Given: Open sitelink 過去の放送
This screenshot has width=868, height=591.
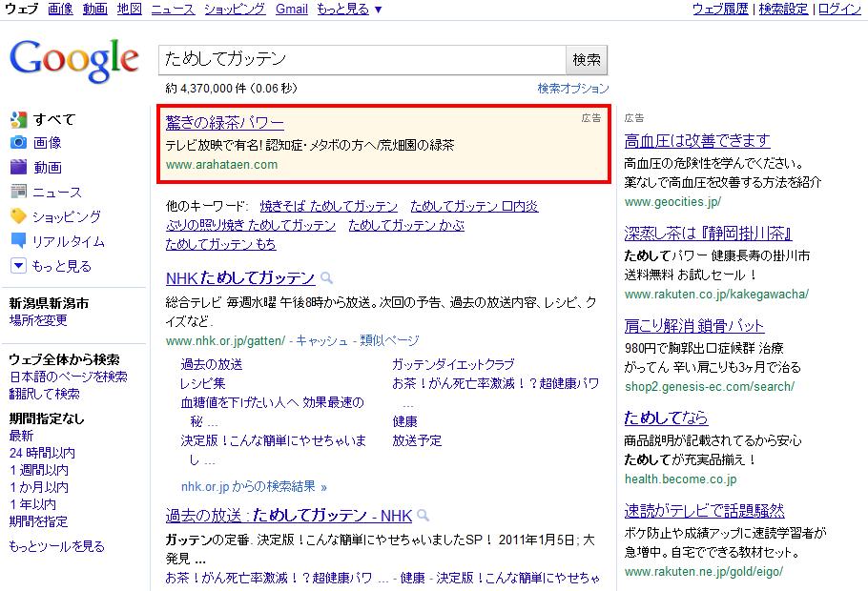Looking at the screenshot, I should (x=212, y=364).
